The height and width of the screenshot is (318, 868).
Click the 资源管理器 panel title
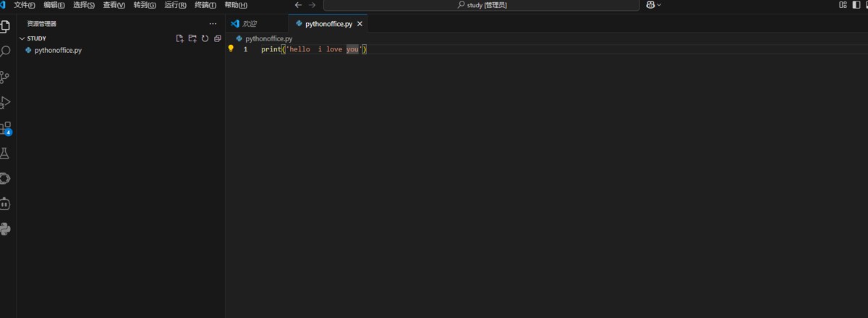click(x=42, y=24)
